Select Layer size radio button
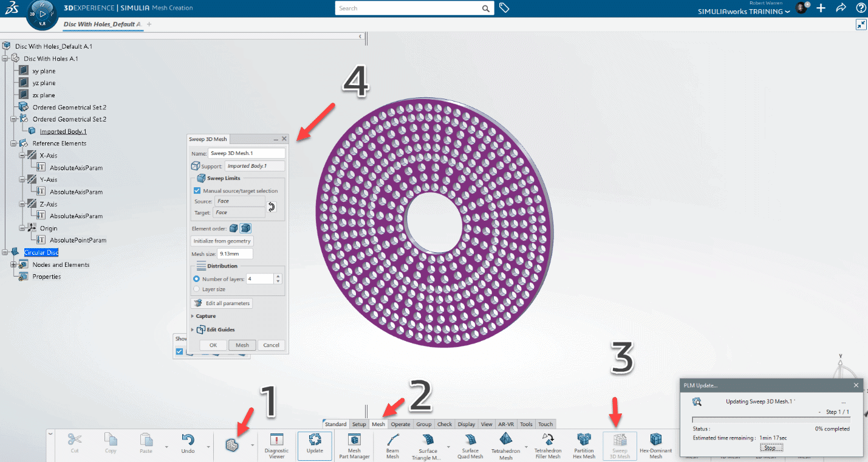The height and width of the screenshot is (462, 868). [196, 289]
